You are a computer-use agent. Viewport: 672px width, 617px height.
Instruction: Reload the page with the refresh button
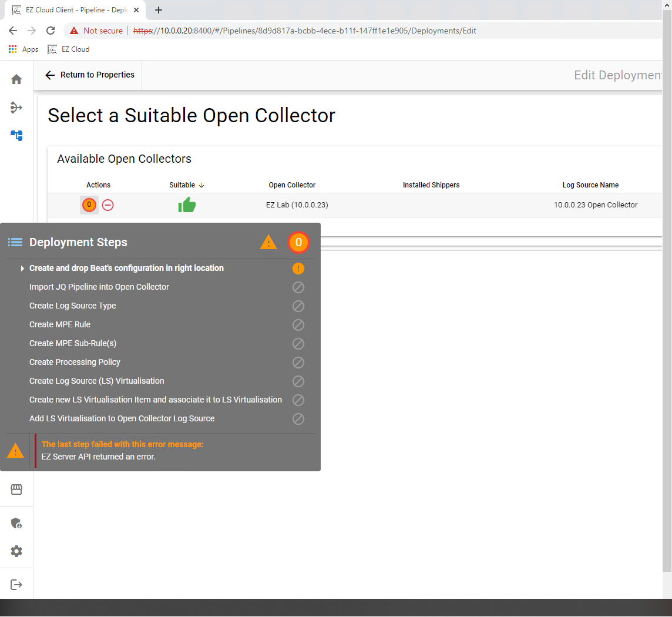(51, 31)
